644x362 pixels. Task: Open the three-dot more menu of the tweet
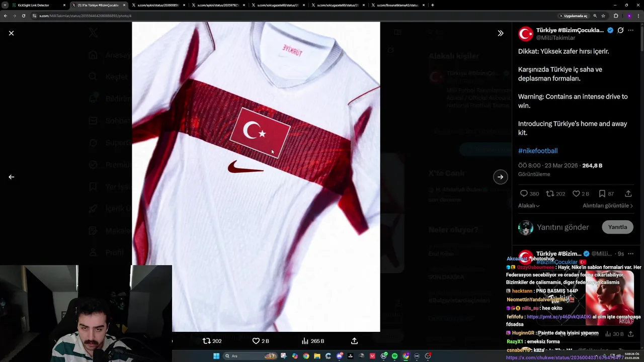tap(631, 30)
